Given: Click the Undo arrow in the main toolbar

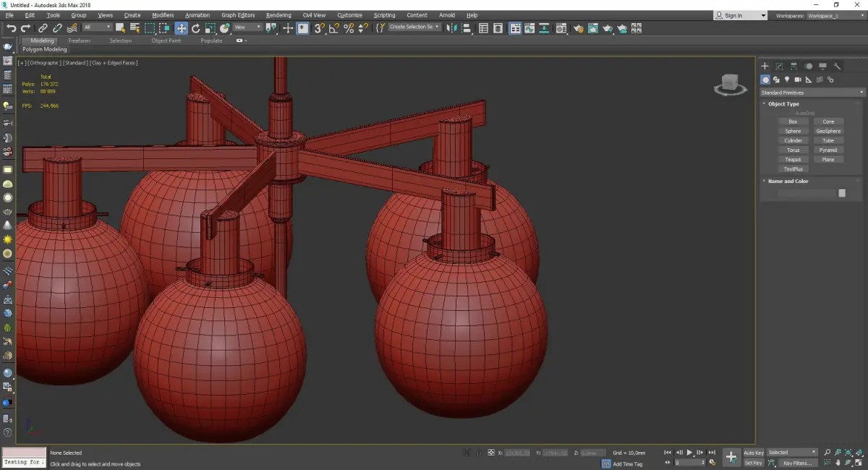Looking at the screenshot, I should click(10, 28).
